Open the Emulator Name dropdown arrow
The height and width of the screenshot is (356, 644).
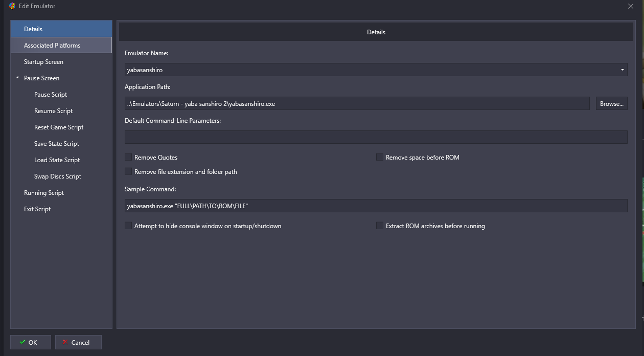click(x=622, y=70)
